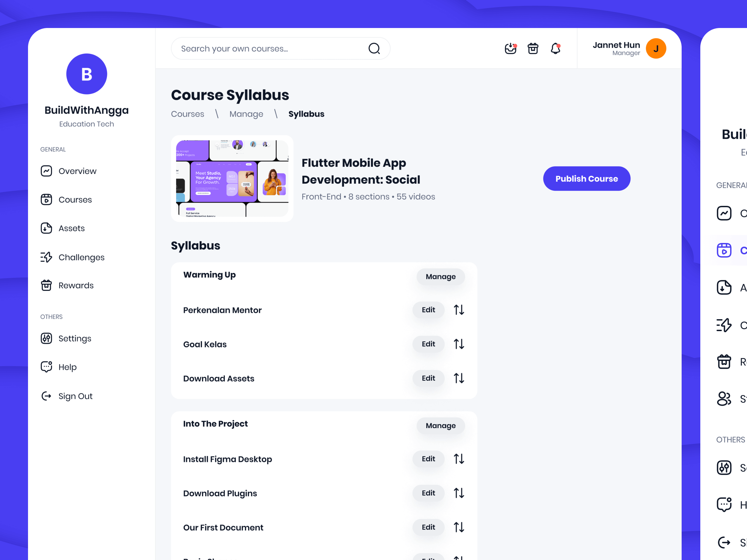Click the Sign Out arrow icon in sidebar
The width and height of the screenshot is (747, 560).
[46, 396]
